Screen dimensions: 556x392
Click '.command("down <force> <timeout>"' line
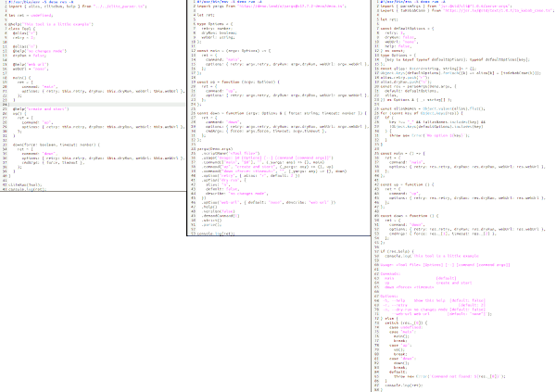pos(274,171)
